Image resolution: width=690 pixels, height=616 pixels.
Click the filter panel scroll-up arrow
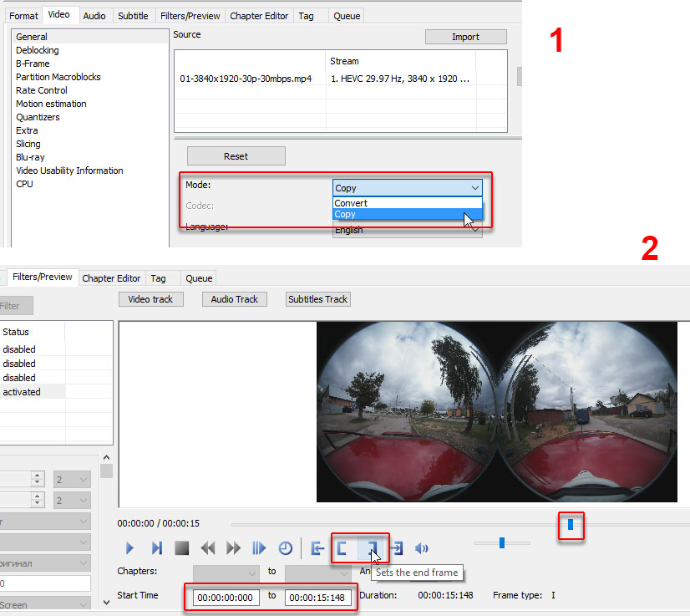pos(106,458)
